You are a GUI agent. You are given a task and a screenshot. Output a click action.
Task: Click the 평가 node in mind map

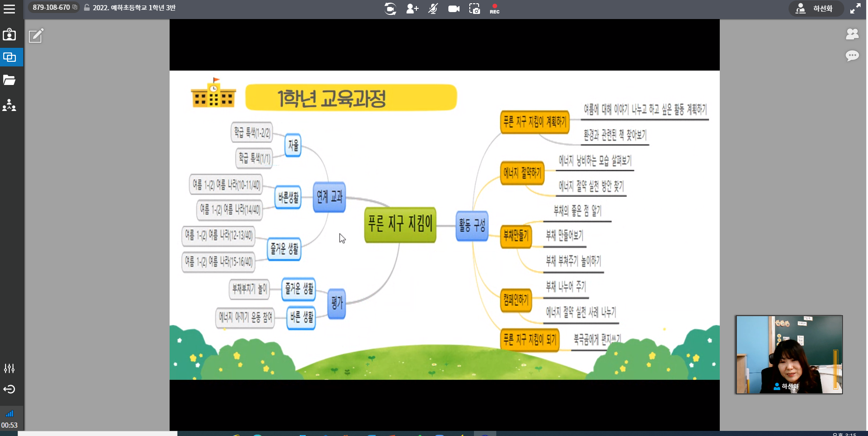pyautogui.click(x=337, y=304)
